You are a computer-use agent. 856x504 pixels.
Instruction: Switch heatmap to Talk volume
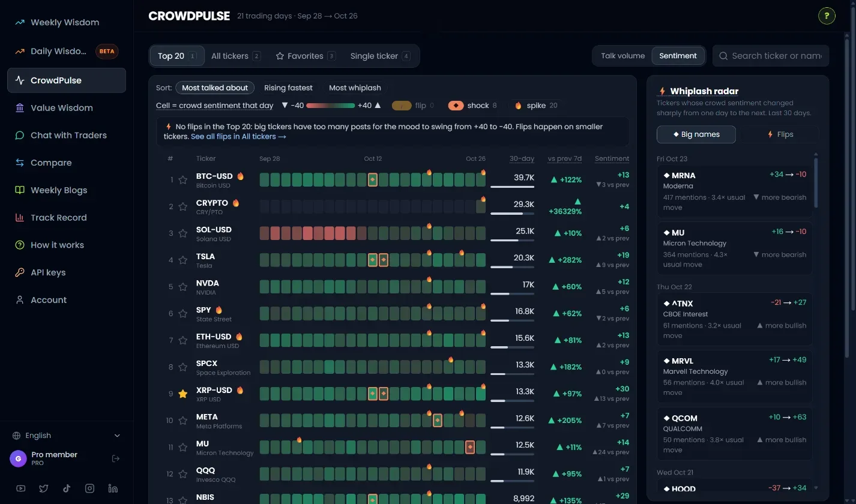622,56
